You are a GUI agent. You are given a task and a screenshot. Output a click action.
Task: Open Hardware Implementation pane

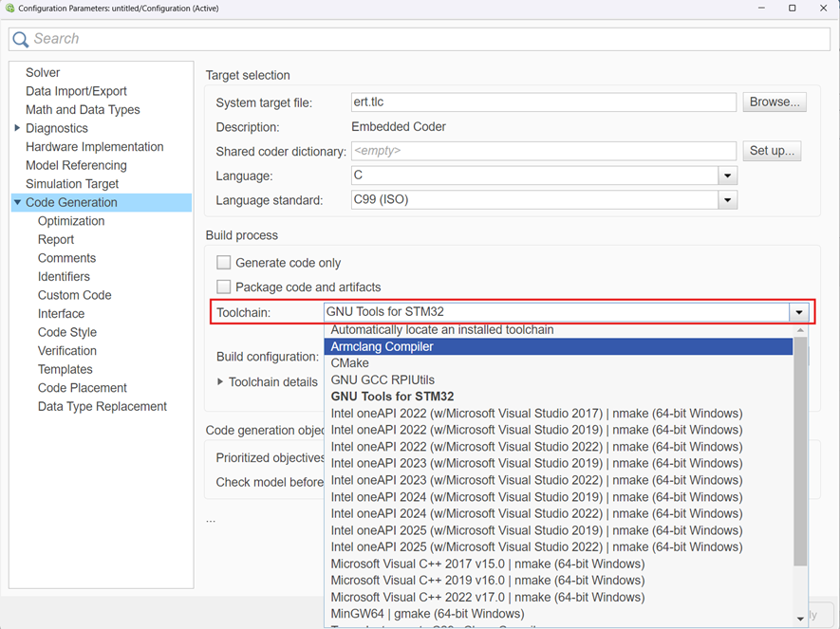94,147
